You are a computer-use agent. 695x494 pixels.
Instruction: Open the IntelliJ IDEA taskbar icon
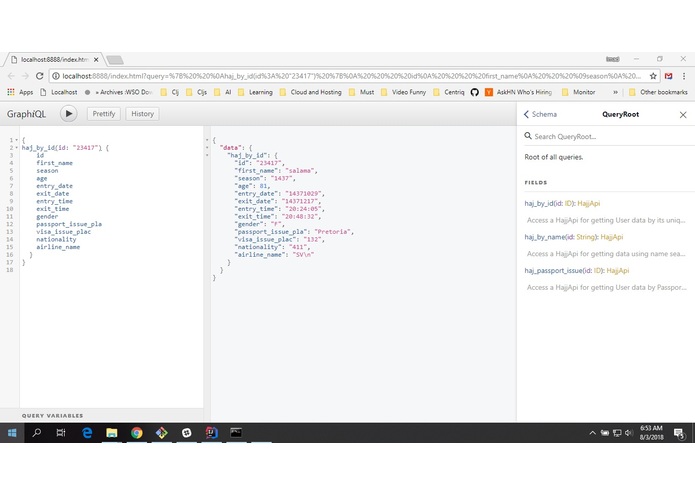tap(211, 433)
